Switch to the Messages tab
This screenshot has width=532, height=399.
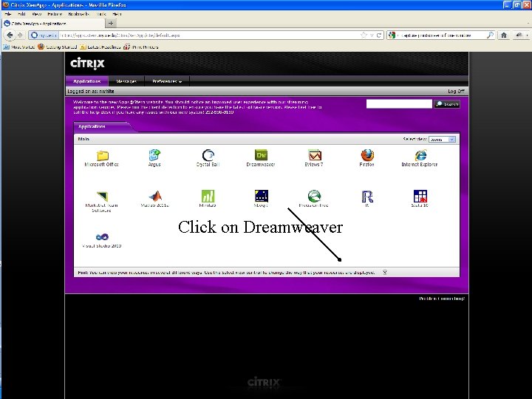point(126,81)
